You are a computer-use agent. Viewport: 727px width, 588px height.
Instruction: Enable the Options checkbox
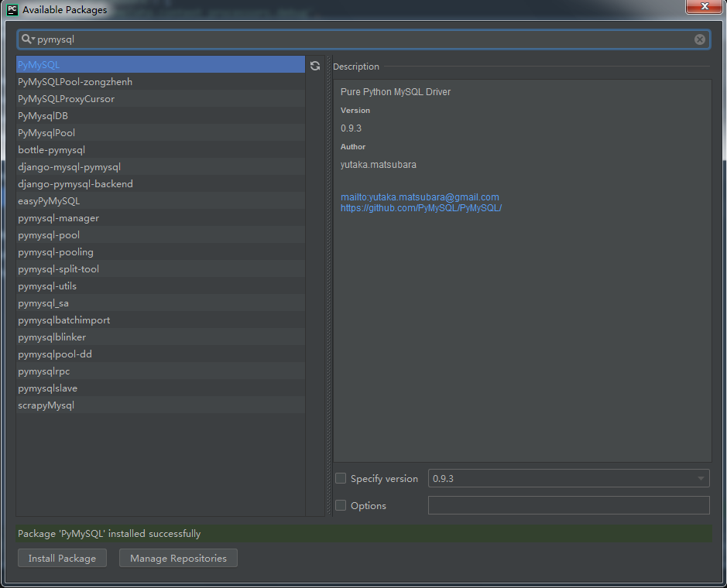point(341,505)
